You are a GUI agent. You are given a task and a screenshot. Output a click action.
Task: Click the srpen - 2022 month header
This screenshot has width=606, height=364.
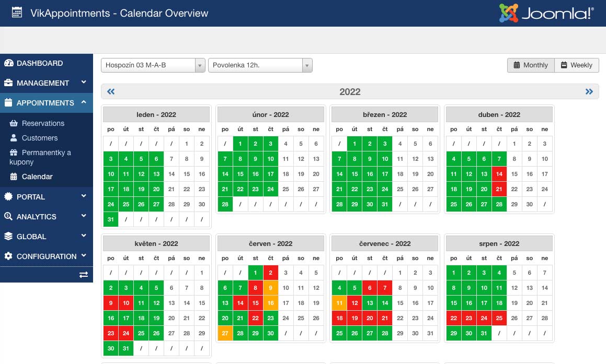tap(499, 243)
